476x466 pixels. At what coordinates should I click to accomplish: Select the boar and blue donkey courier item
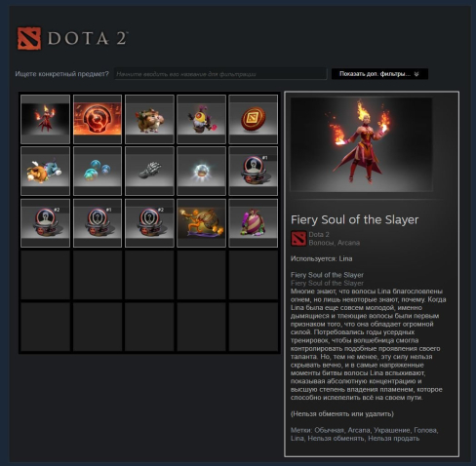coord(45,171)
